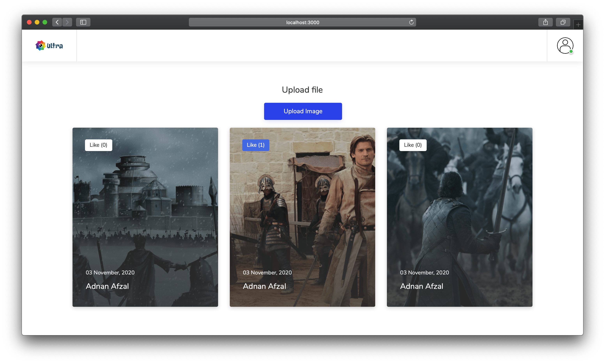Click the Upload file heading
This screenshot has width=605, height=364.
(302, 90)
